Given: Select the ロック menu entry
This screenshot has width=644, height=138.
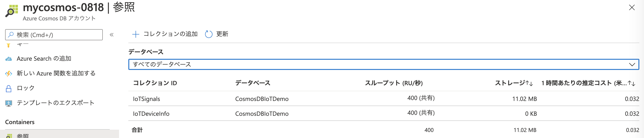Looking at the screenshot, I should (25, 88).
